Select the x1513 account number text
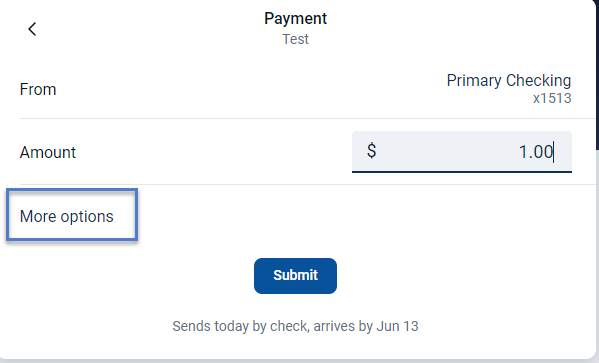599x363 pixels. coord(552,98)
